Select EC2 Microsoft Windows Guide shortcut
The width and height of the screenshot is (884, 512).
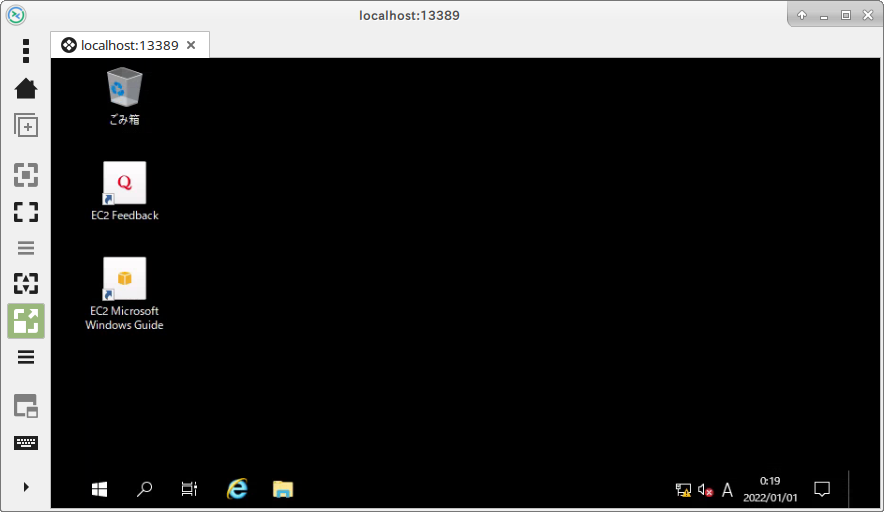pyautogui.click(x=125, y=294)
